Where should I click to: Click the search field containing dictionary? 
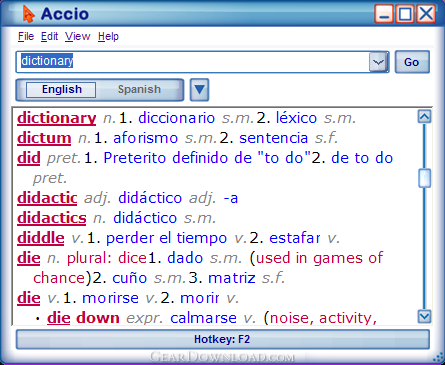tap(193, 62)
